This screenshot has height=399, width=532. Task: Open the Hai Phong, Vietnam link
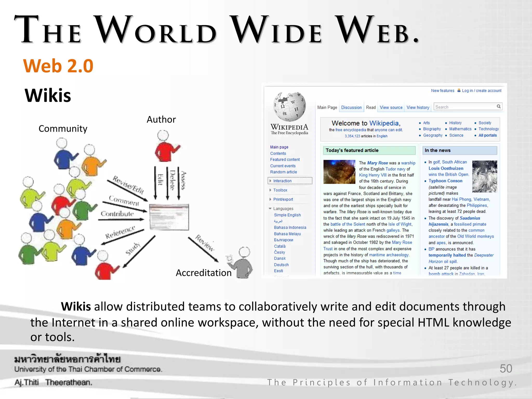click(470, 199)
